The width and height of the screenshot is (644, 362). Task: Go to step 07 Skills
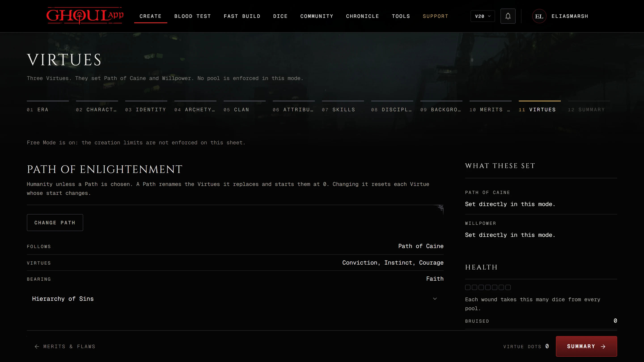click(343, 107)
